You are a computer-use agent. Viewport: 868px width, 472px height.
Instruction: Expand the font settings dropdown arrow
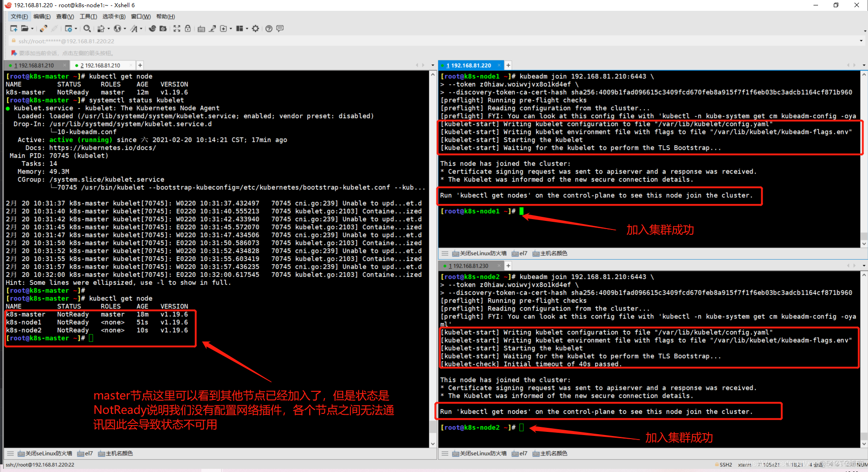(141, 28)
